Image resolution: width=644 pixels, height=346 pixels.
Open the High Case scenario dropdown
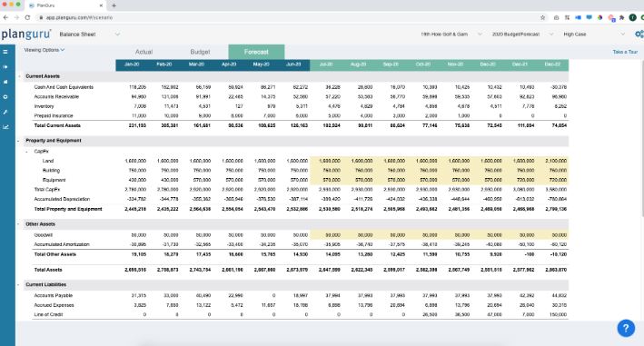tap(594, 35)
